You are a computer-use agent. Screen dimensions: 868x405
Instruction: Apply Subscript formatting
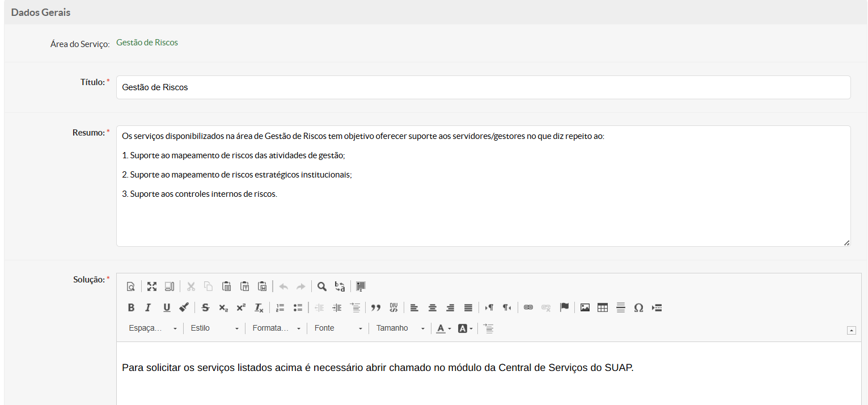[223, 307]
